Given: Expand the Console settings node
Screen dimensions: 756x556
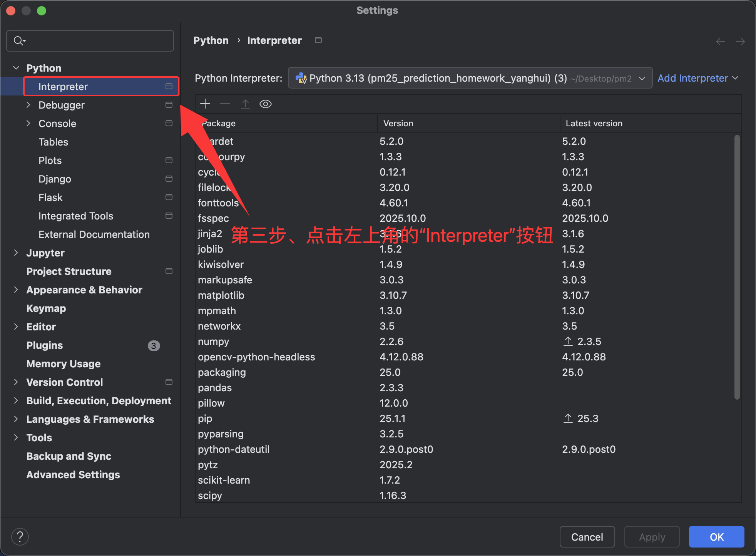Looking at the screenshot, I should pos(28,123).
